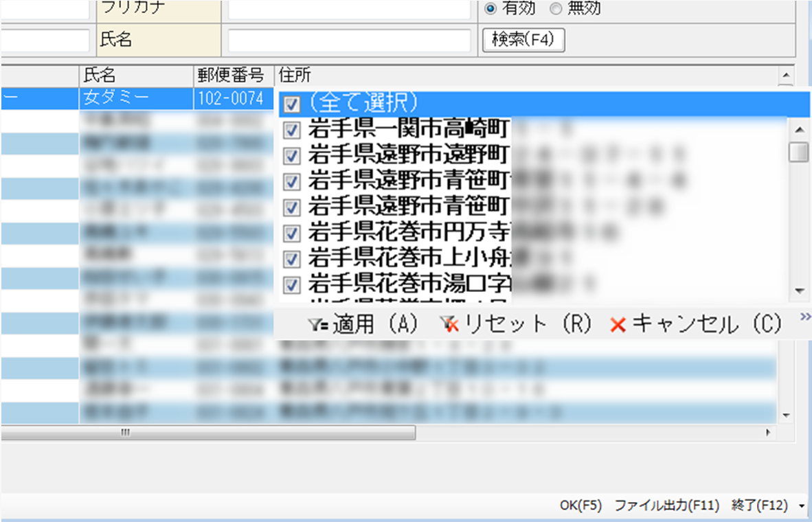Click filter list scroll down arrow
This screenshot has height=522, width=812.
point(798,291)
